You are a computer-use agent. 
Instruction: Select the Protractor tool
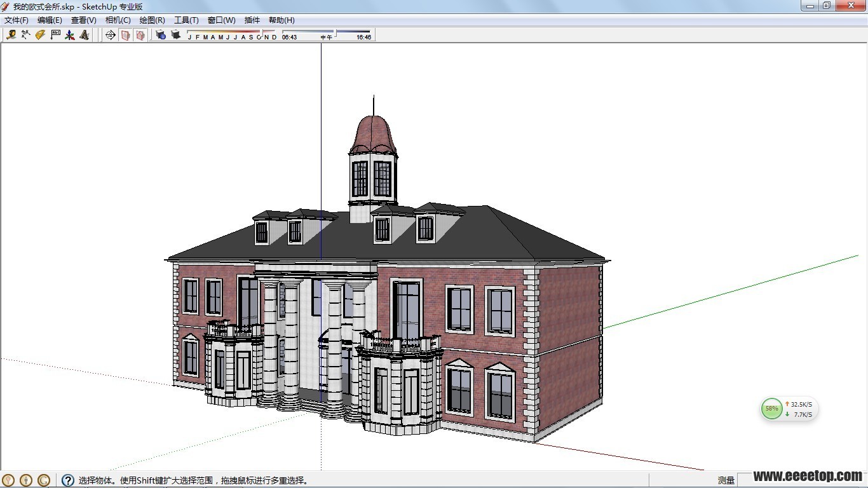pos(40,35)
